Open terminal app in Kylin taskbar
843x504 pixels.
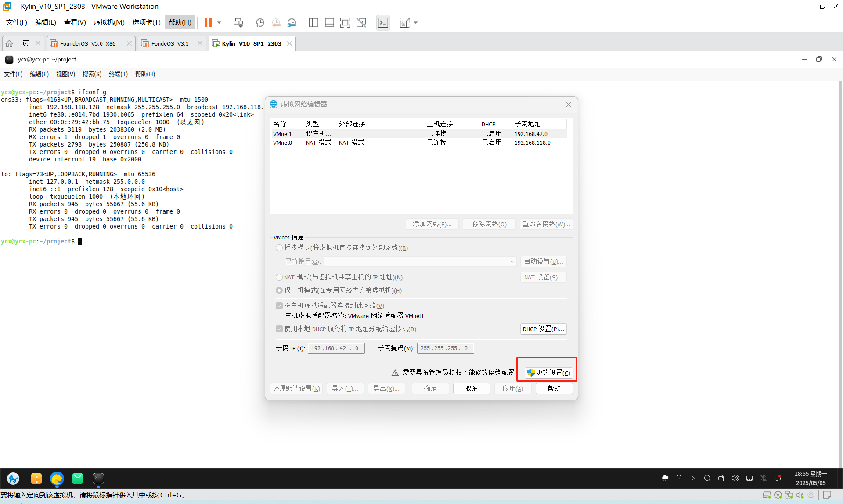point(98,478)
